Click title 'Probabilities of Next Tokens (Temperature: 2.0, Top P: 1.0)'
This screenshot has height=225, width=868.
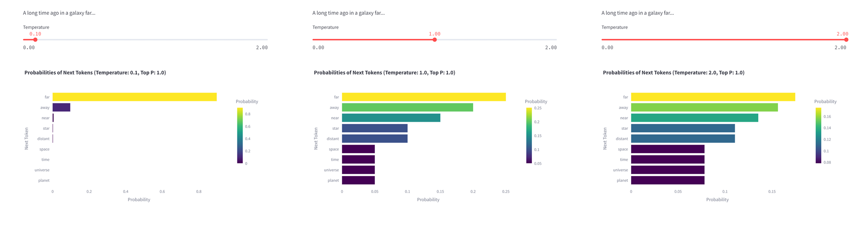pyautogui.click(x=674, y=73)
